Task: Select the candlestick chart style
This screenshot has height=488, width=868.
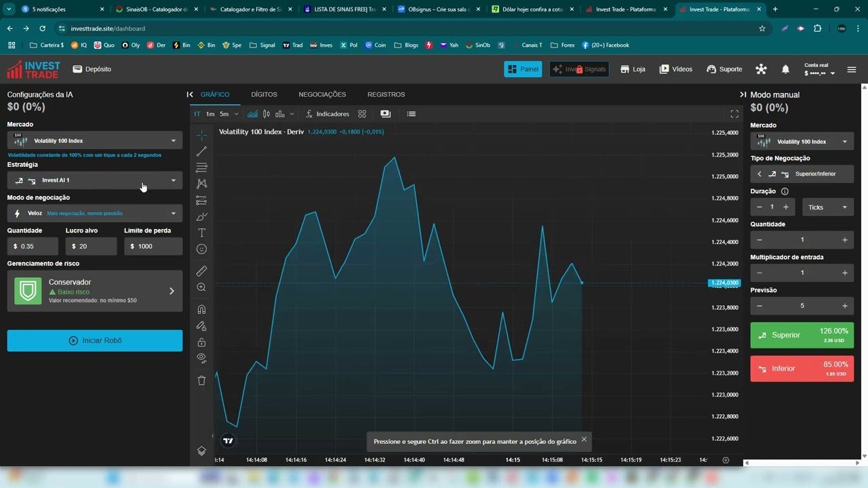Action: click(x=267, y=114)
